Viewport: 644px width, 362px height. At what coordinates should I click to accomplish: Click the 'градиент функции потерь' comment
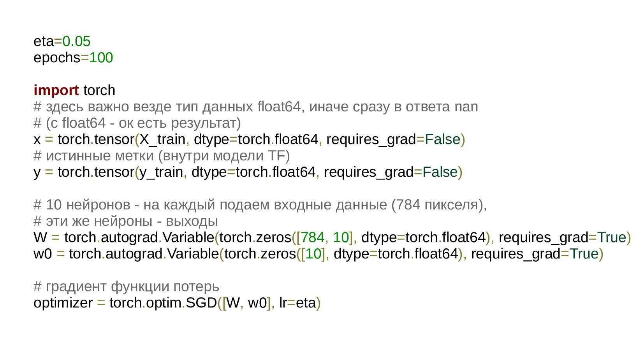click(x=127, y=286)
